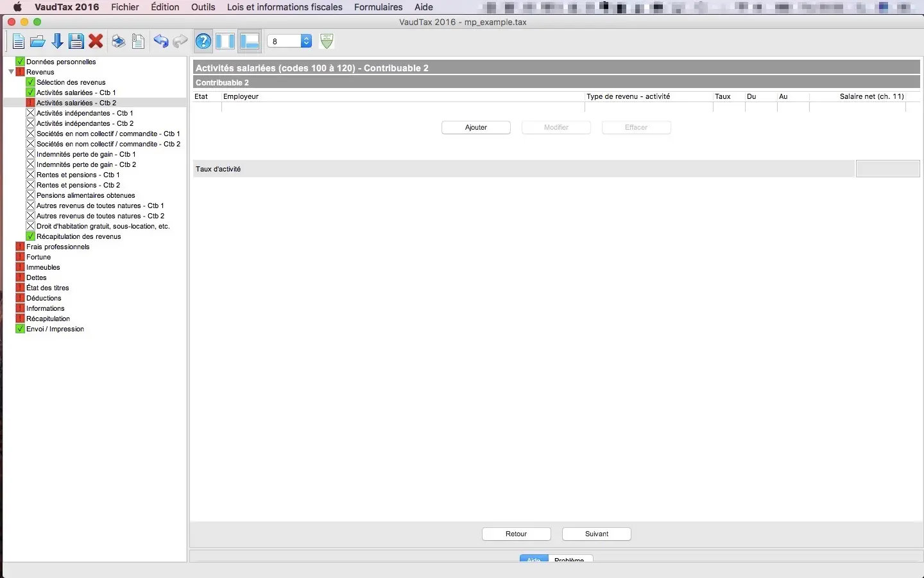Open Envoi / Impression section
This screenshot has height=578, width=924.
(x=55, y=329)
